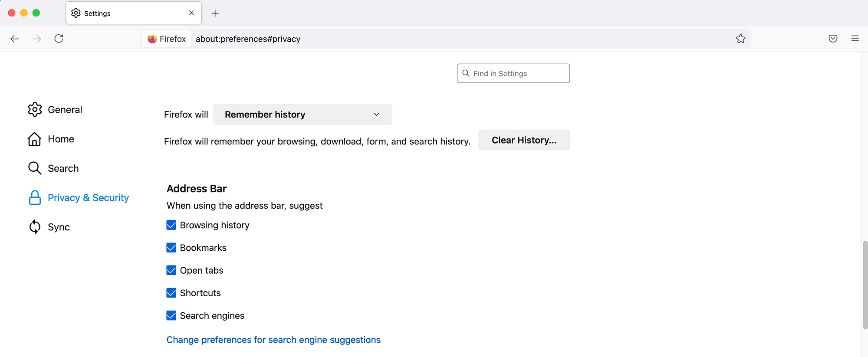
Task: Click the Privacy & Security lock icon
Action: [35, 197]
